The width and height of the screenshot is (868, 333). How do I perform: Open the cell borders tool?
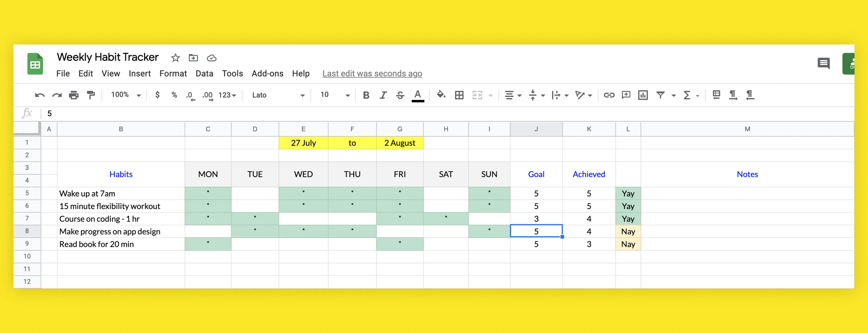coord(459,95)
